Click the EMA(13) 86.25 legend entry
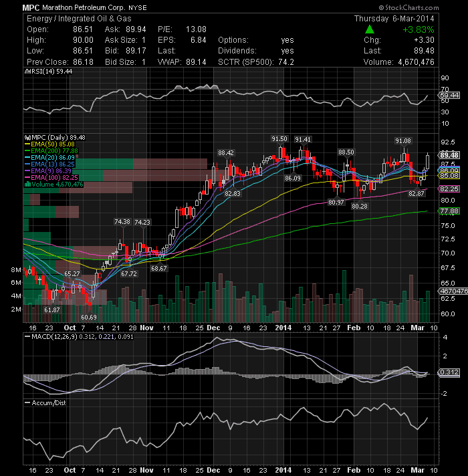This screenshot has height=476, width=468. click(x=49, y=164)
